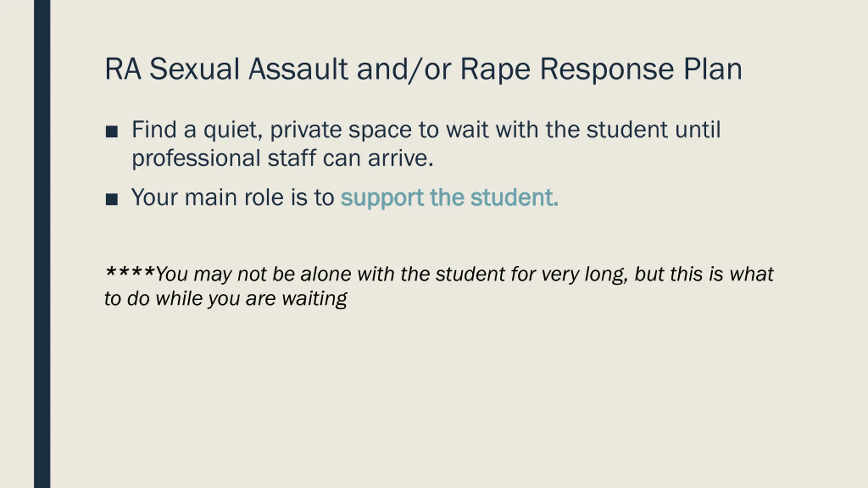
Task: Click 'and/or' in the title
Action: [404, 70]
